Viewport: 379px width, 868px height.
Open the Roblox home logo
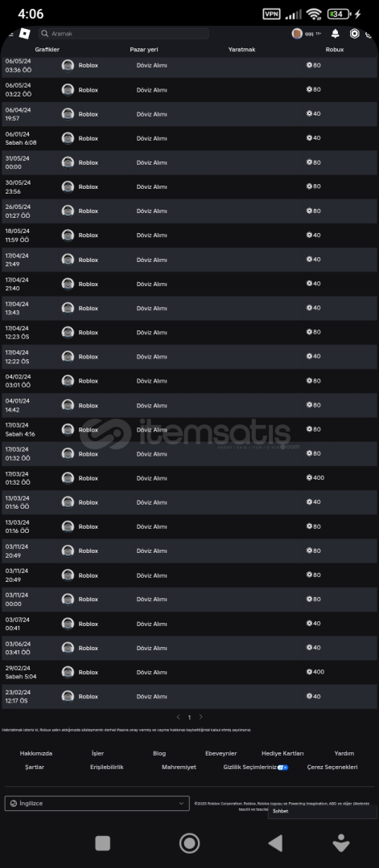[24, 34]
